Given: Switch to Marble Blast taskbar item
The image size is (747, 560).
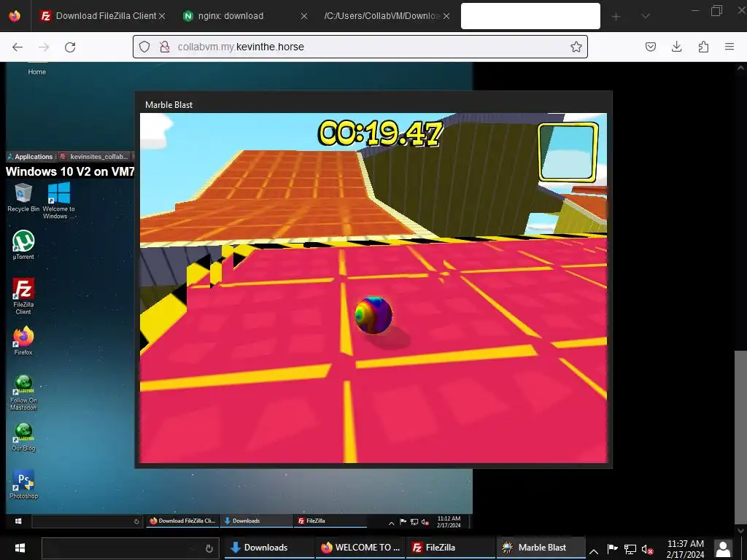Looking at the screenshot, I should tap(541, 548).
